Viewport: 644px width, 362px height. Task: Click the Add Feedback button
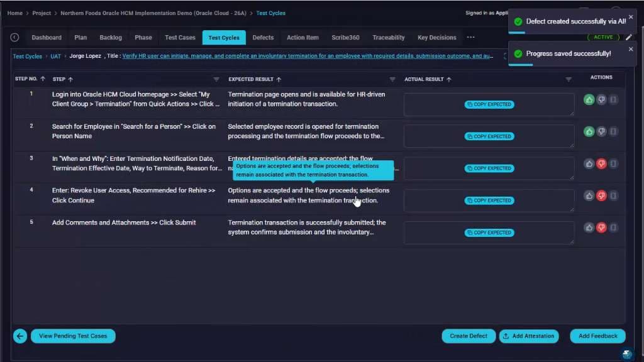tap(597, 336)
